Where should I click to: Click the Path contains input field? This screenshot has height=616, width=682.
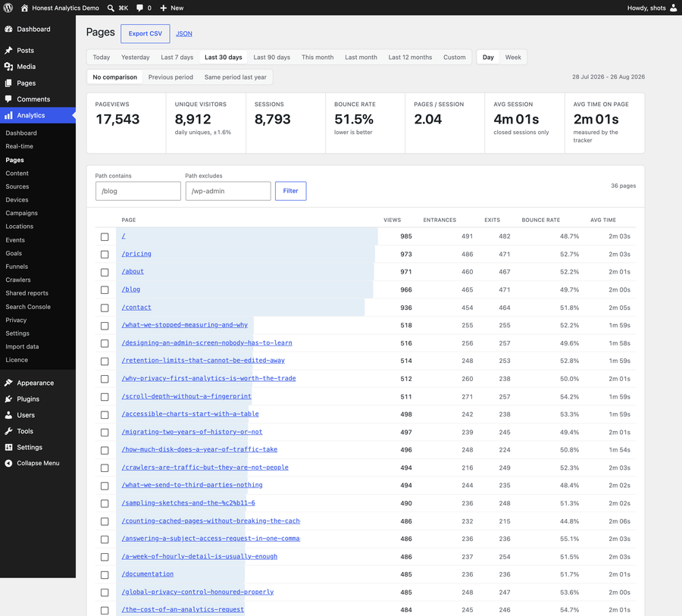pos(138,191)
